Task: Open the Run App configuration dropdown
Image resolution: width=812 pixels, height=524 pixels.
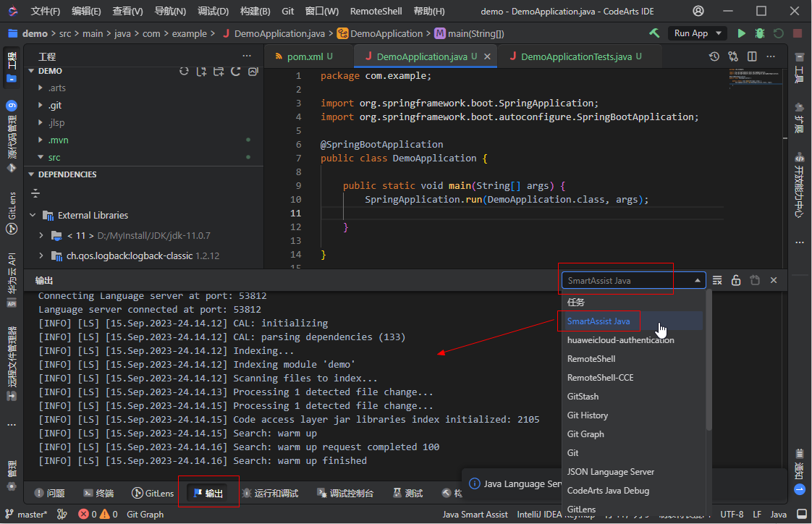Action: 719,33
